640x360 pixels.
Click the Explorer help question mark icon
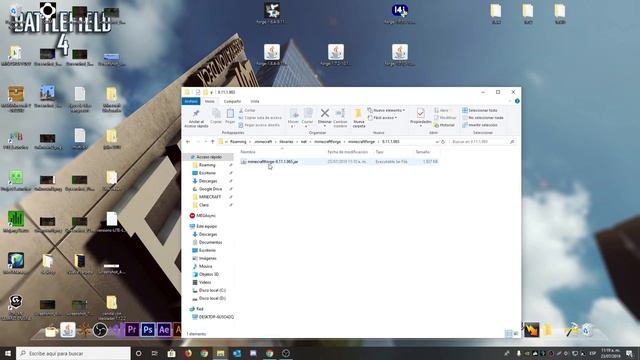[x=517, y=101]
